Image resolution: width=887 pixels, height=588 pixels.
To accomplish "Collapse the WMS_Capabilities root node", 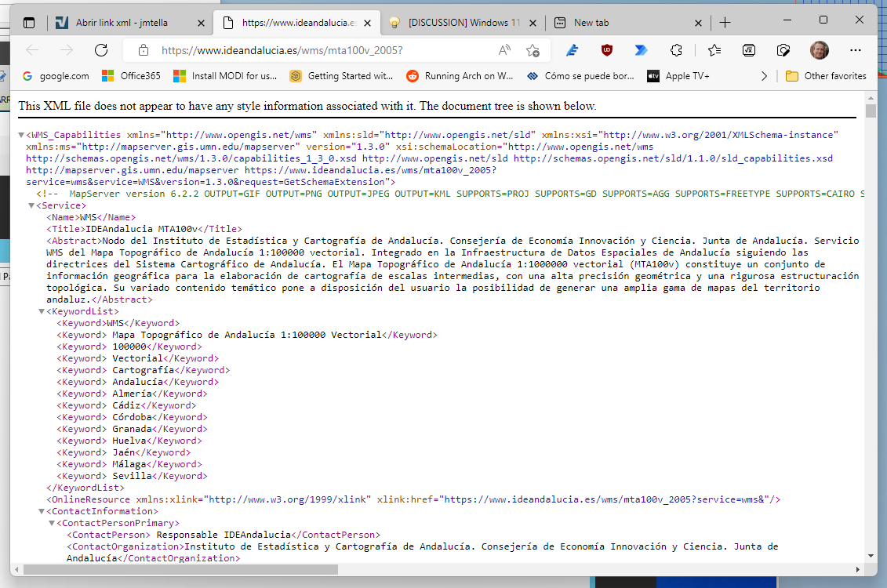I will [x=21, y=136].
